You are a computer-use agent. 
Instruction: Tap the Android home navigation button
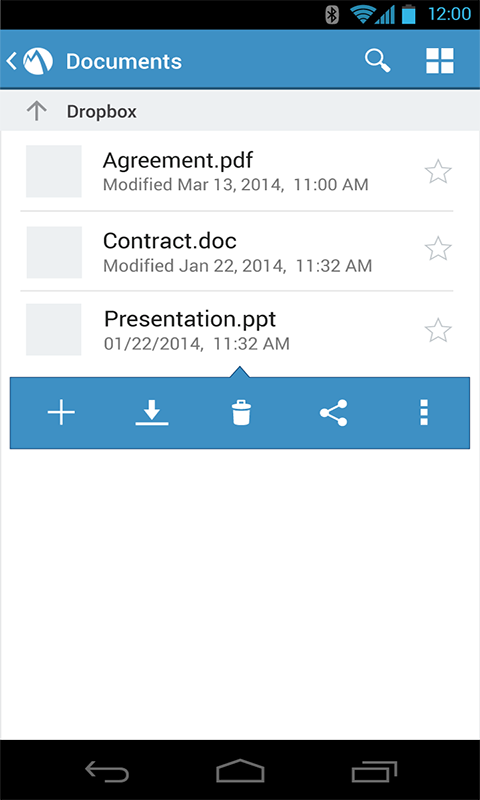[240, 770]
